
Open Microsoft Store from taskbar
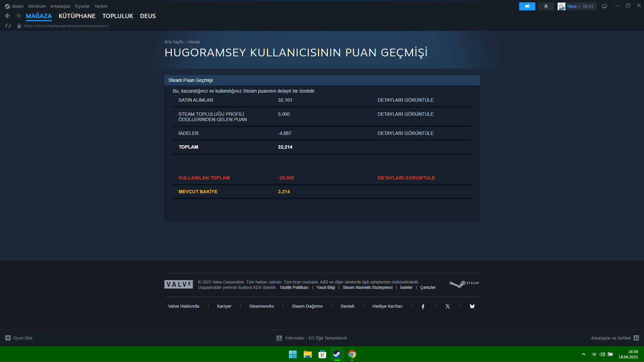click(322, 354)
